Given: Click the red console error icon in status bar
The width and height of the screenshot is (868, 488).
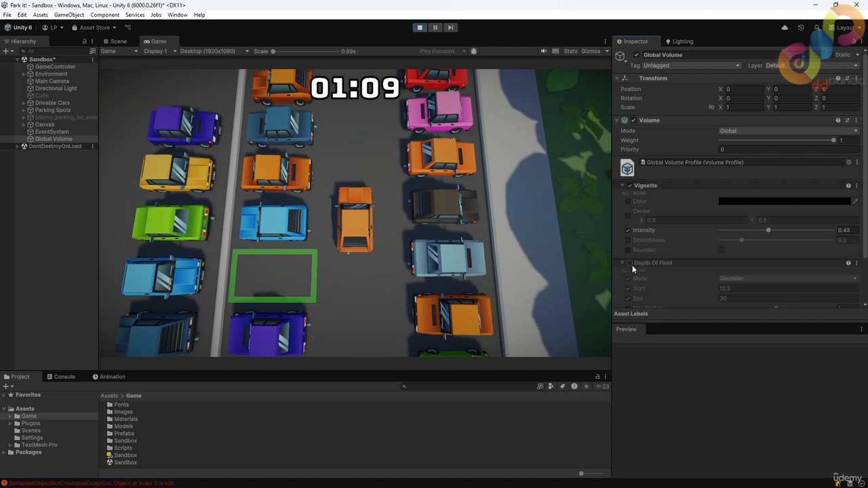Looking at the screenshot, I should [x=5, y=483].
